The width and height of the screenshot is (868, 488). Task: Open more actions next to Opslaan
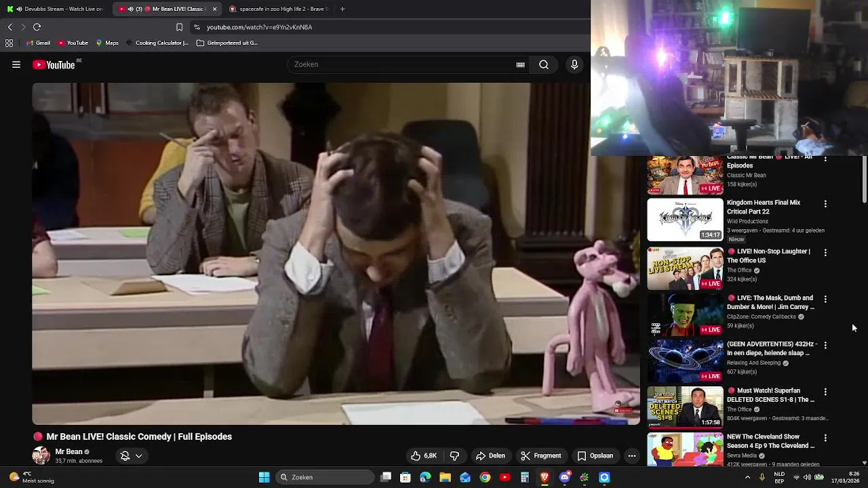pos(632,455)
